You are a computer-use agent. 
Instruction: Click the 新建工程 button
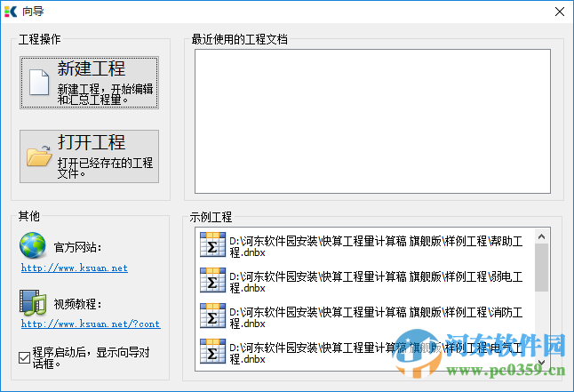point(90,83)
